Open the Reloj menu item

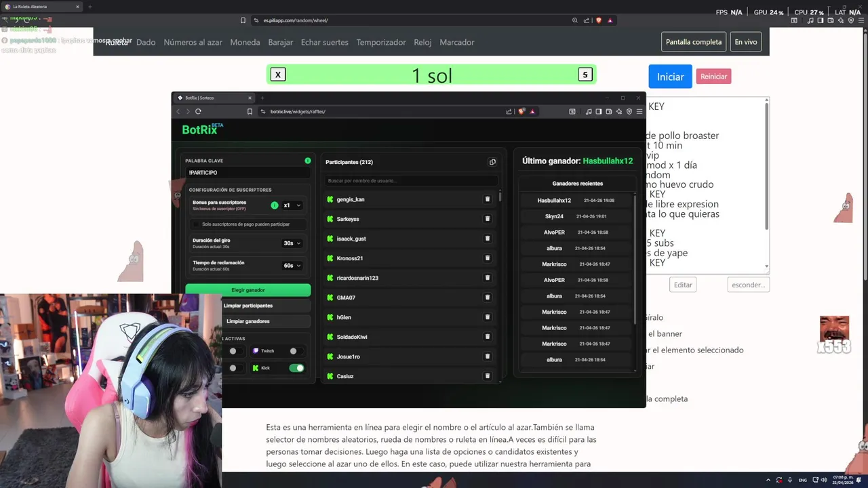(x=422, y=42)
